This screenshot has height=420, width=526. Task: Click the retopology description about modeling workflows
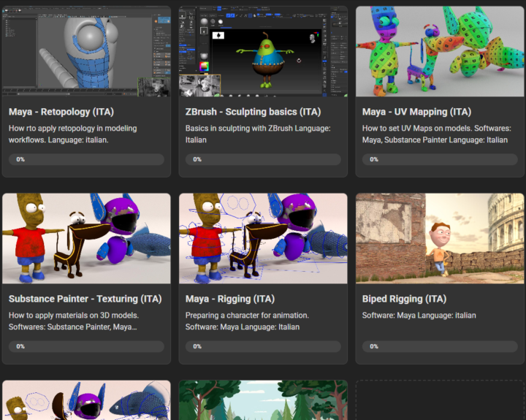point(73,134)
